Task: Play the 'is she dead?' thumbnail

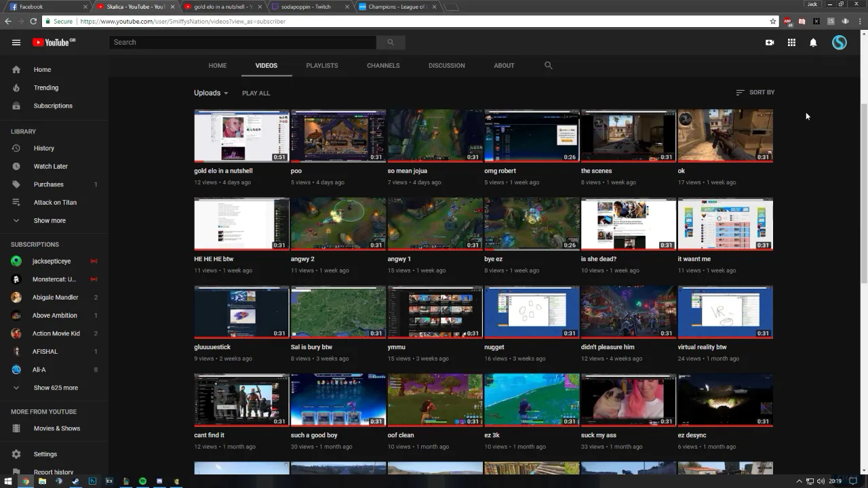Action: pyautogui.click(x=629, y=224)
